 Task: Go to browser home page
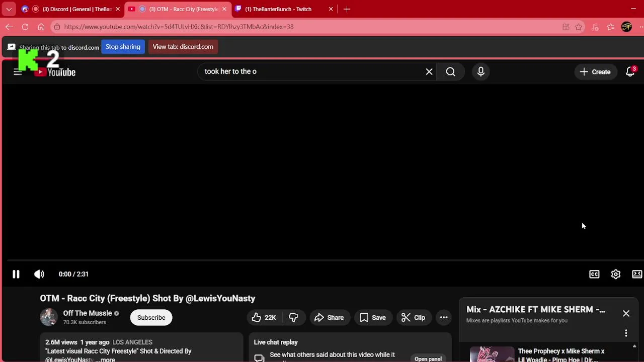41,27
